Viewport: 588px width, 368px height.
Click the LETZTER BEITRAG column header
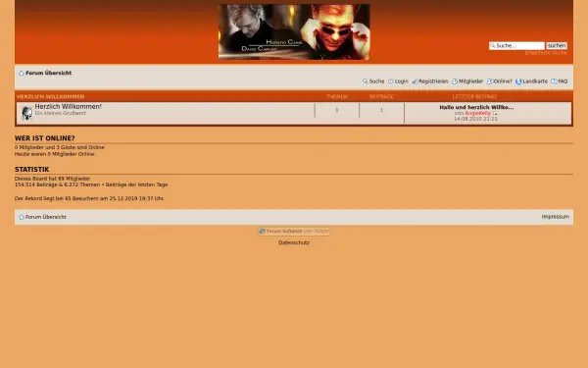(x=474, y=97)
